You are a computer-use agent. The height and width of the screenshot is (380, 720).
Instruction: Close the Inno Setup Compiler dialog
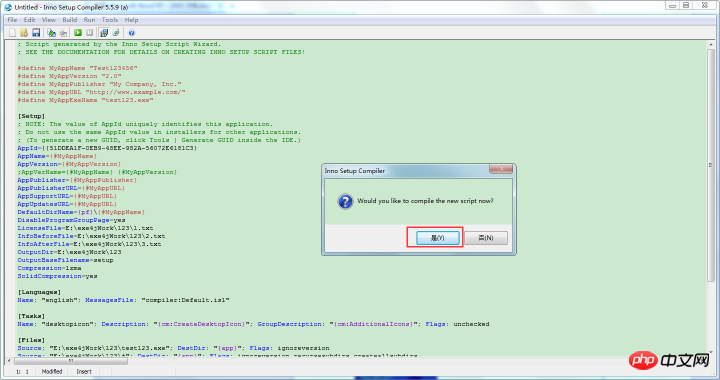click(501, 169)
